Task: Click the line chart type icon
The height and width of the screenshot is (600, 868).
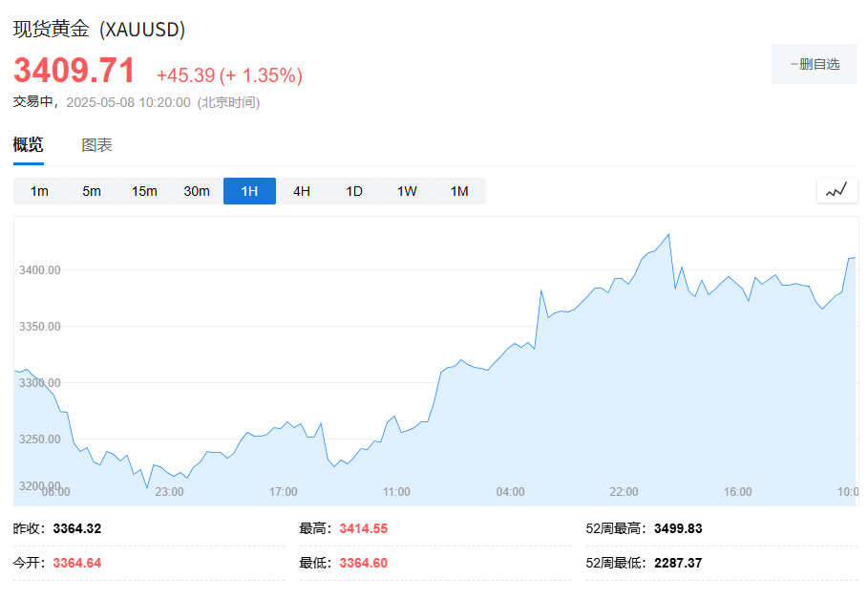Action: pos(836,190)
